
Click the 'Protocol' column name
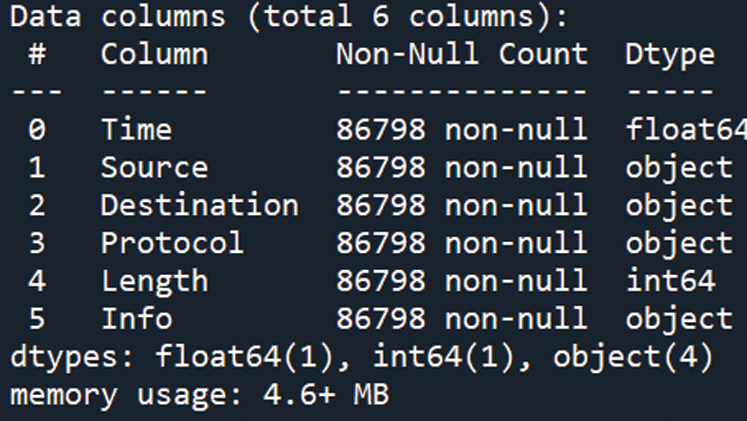coord(172,243)
